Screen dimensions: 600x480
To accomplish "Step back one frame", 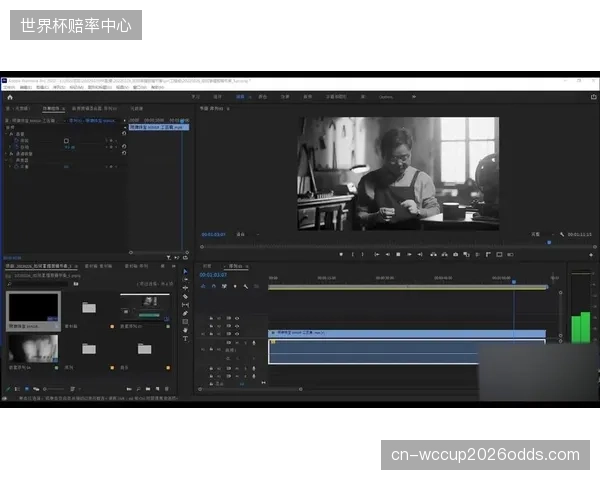I will pos(388,255).
